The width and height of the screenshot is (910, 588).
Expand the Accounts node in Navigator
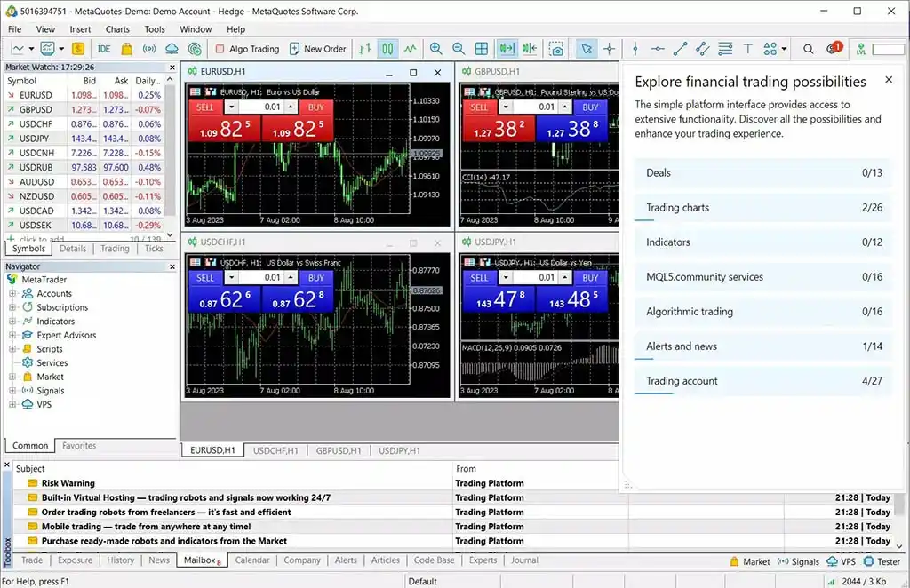(x=13, y=294)
